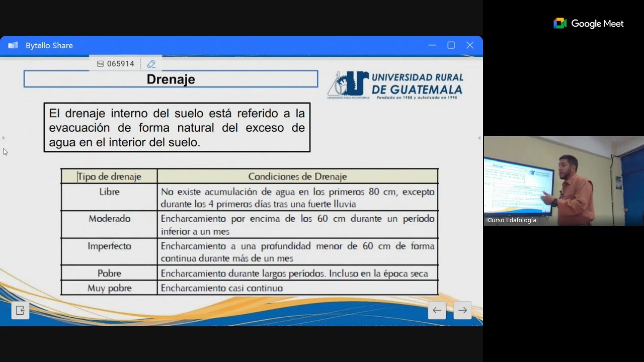Select the Moderado table cell

click(109, 224)
